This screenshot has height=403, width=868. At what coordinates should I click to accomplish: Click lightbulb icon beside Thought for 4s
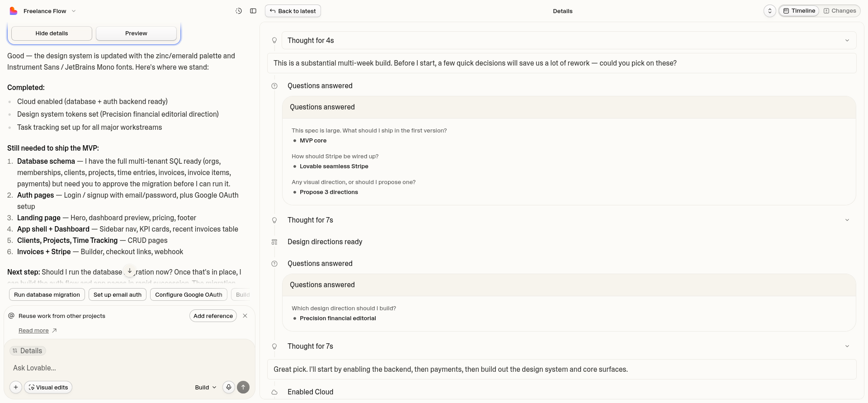[274, 41]
